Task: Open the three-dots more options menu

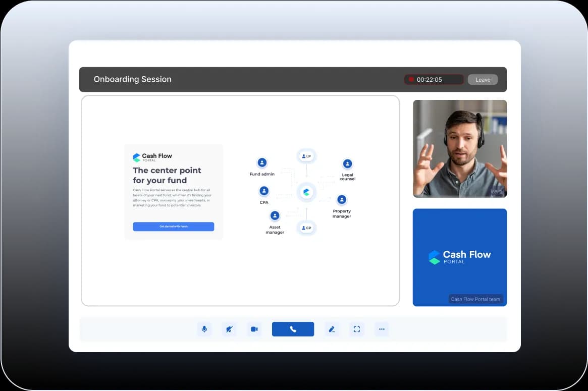Action: pos(382,329)
